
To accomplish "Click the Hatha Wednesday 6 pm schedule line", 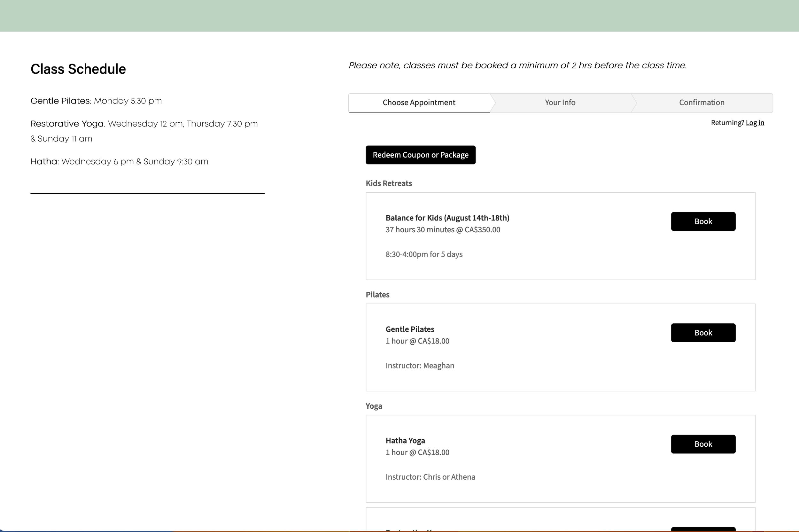I will pos(119,161).
